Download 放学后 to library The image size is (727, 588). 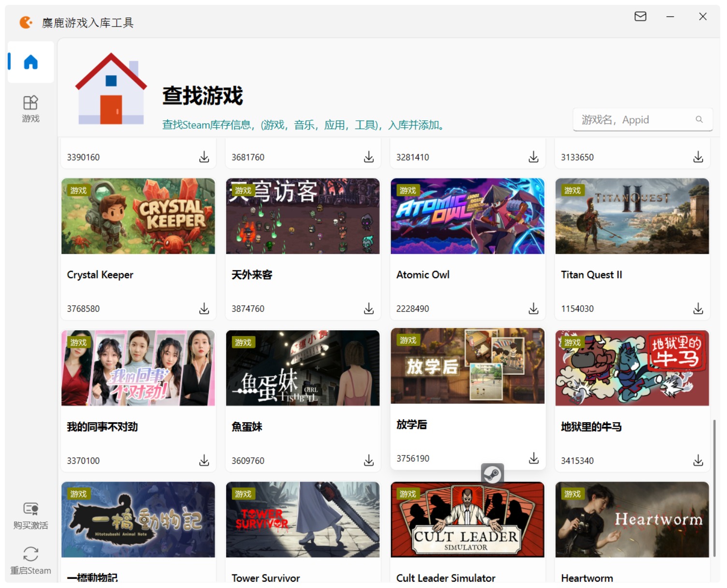[x=534, y=458]
